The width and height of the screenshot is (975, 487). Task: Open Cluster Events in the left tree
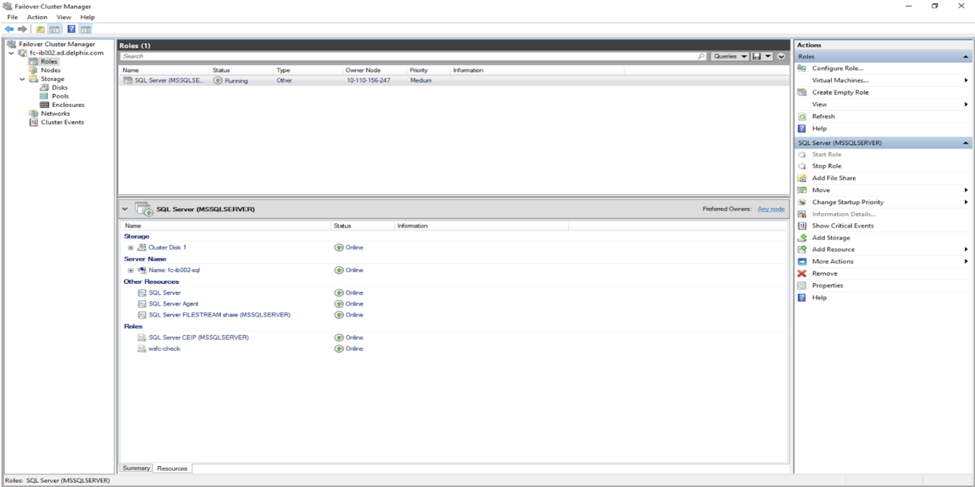(x=62, y=122)
